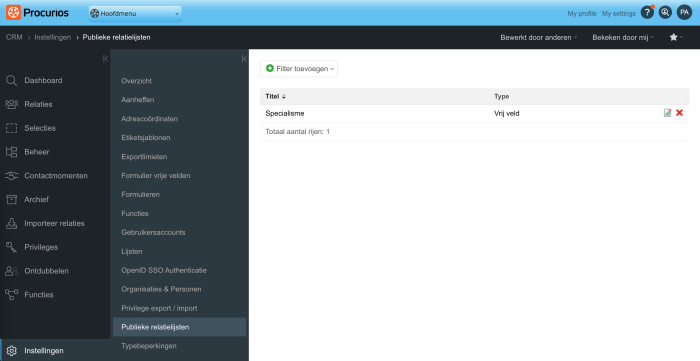Click the Beheer icon
The width and height of the screenshot is (700, 361).
pos(11,152)
